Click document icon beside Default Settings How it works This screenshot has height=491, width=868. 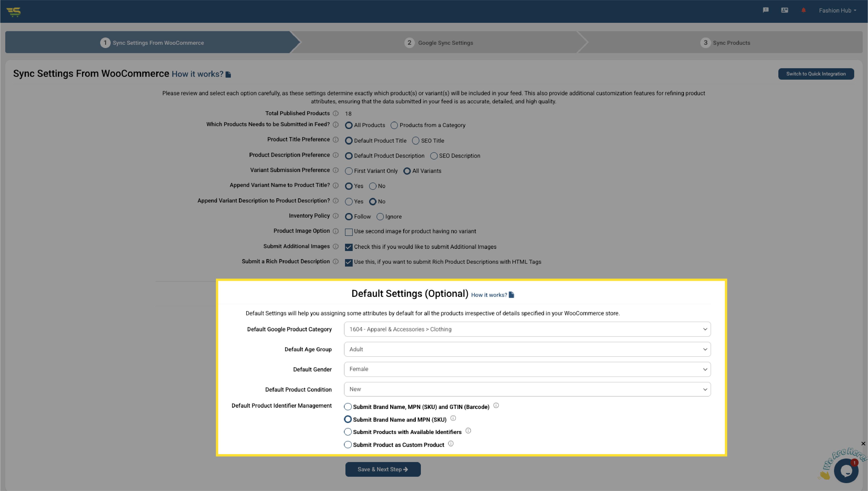[512, 295]
